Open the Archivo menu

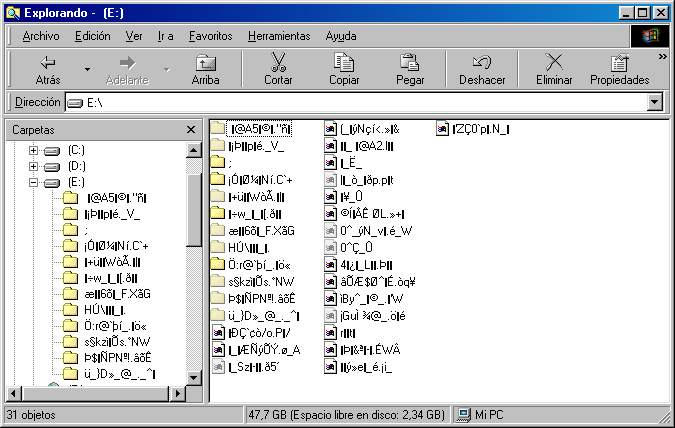[41, 36]
